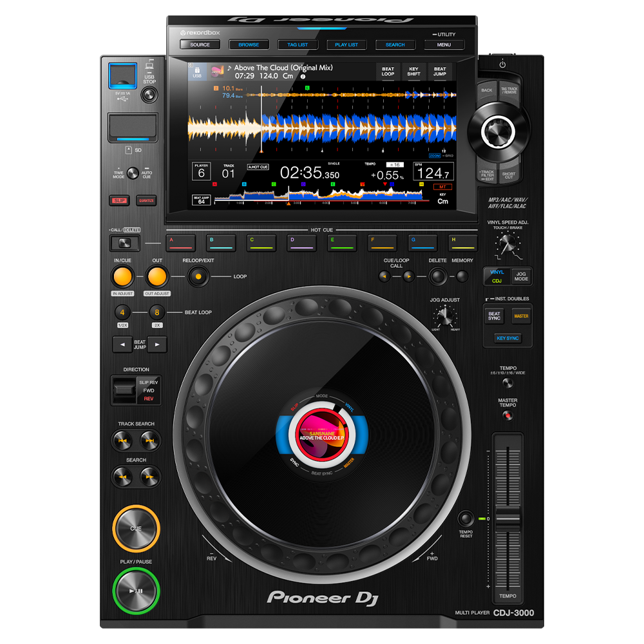Tap the track info icon
This screenshot has width=644, height=644.
click(303, 77)
